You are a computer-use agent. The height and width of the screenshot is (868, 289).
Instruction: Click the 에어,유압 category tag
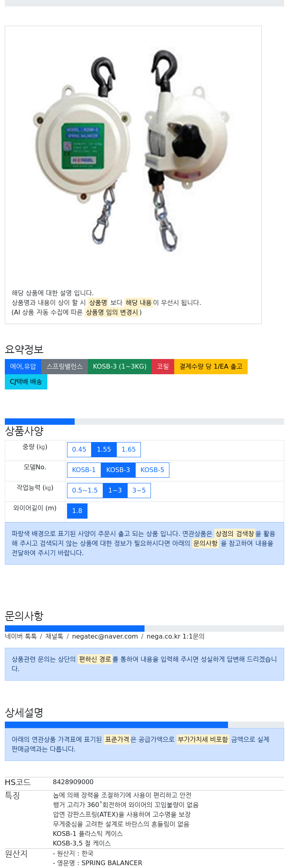coord(23,366)
